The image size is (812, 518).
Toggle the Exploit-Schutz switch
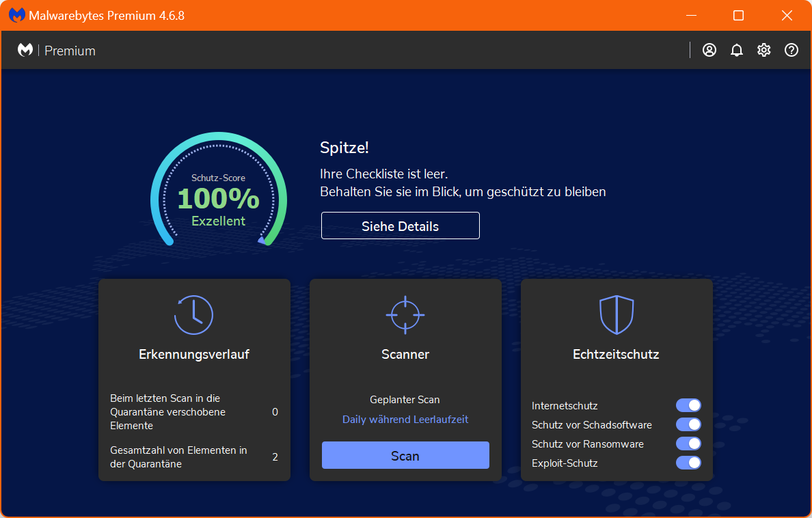point(688,463)
